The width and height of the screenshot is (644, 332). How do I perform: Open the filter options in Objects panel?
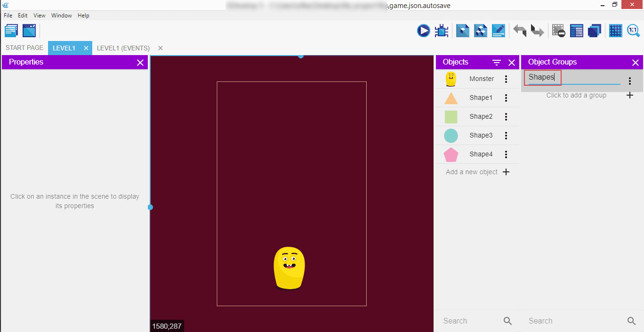click(x=497, y=63)
